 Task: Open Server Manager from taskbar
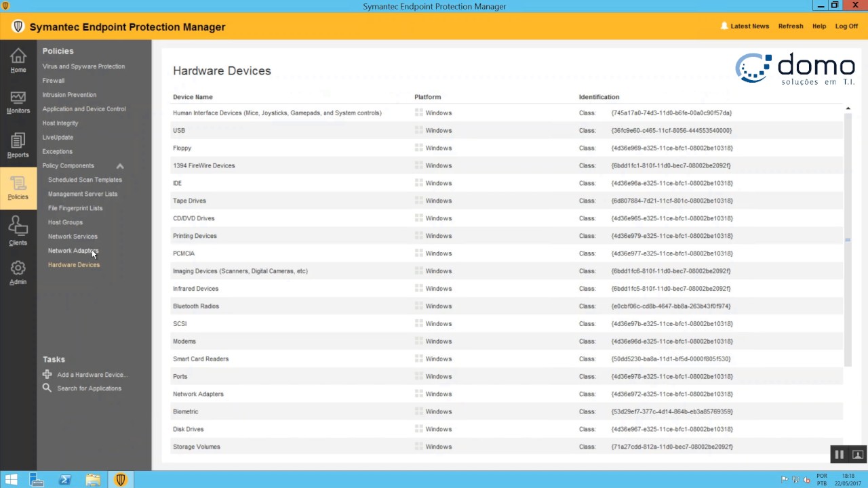[37, 480]
